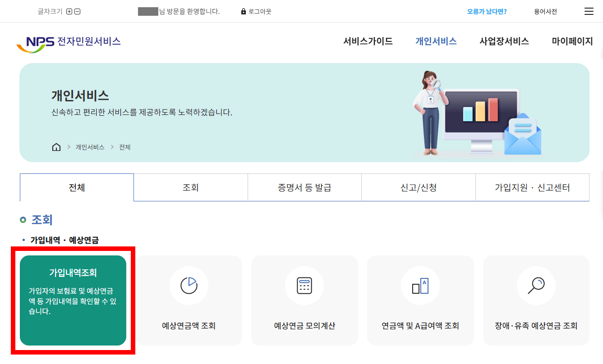Select the 예상연금 모의계산 calculator icon
Screen dimensions: 603x364
click(304, 285)
